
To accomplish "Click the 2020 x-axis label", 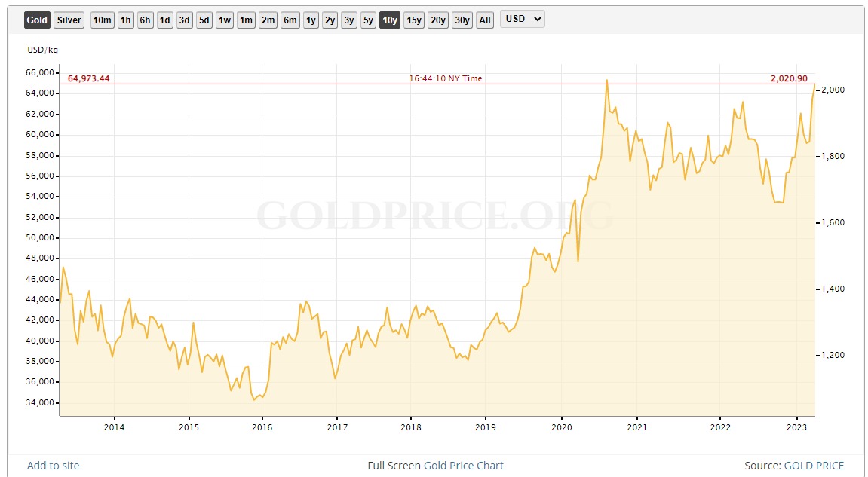I will (x=561, y=427).
